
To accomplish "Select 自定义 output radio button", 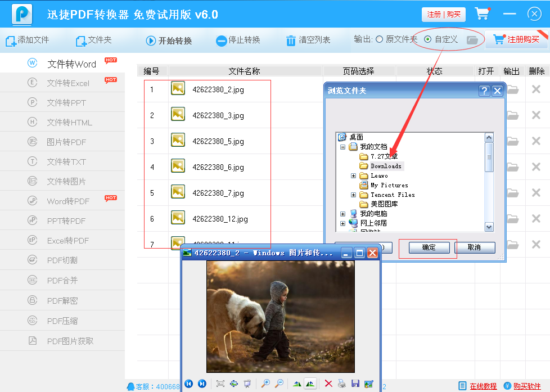I will coord(427,39).
